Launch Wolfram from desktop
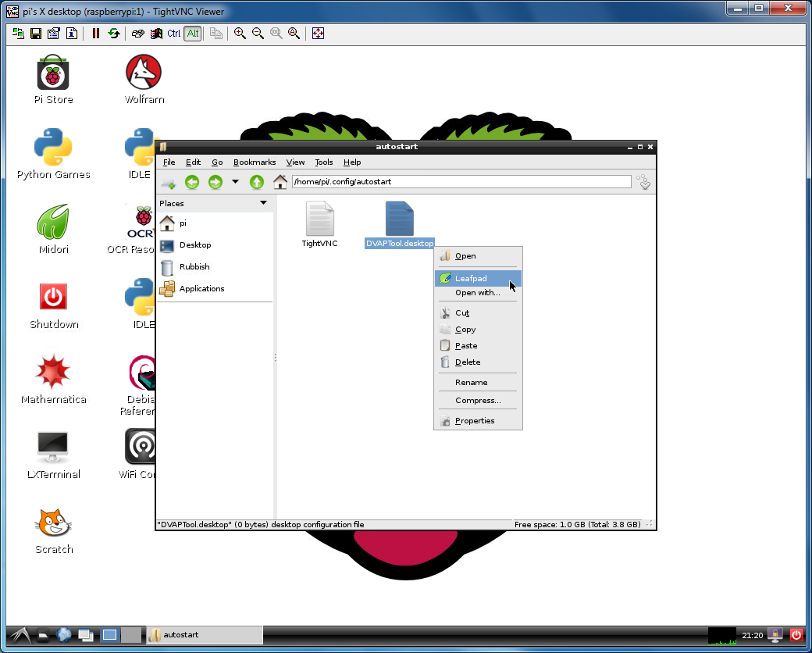 [144, 80]
